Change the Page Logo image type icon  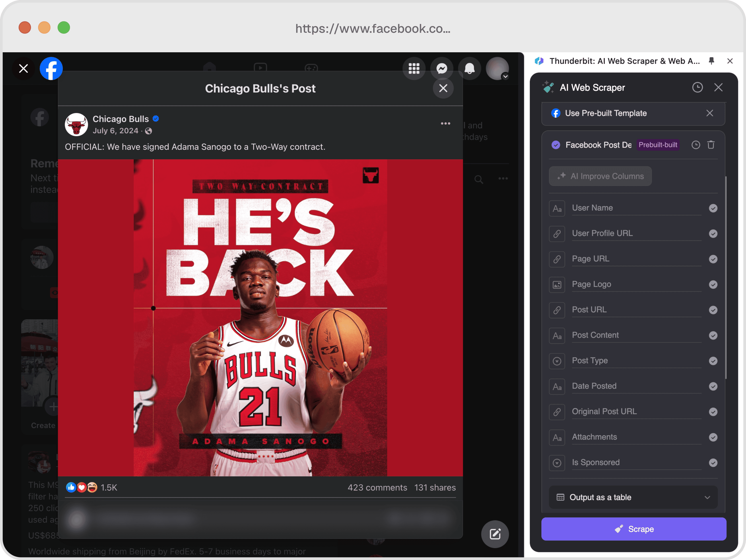pyautogui.click(x=557, y=285)
